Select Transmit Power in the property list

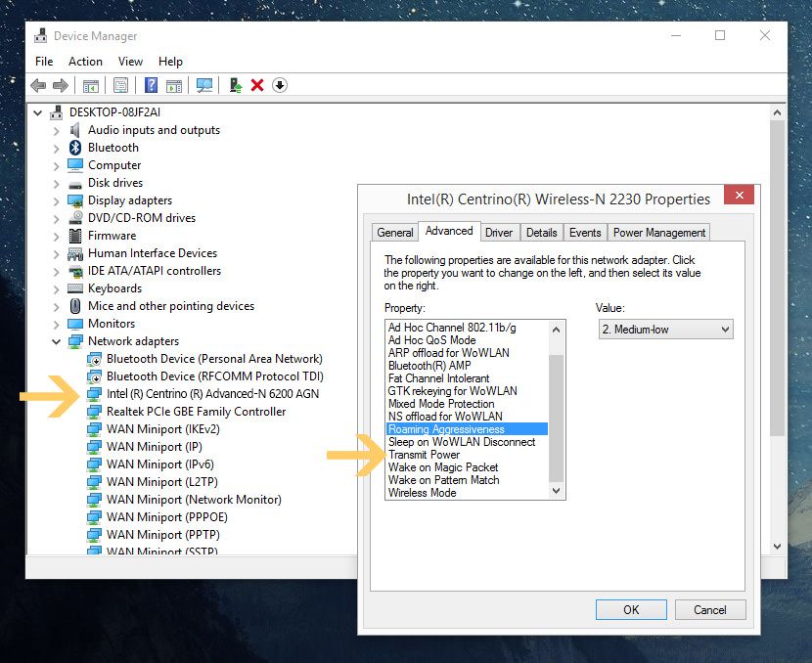[424, 455]
